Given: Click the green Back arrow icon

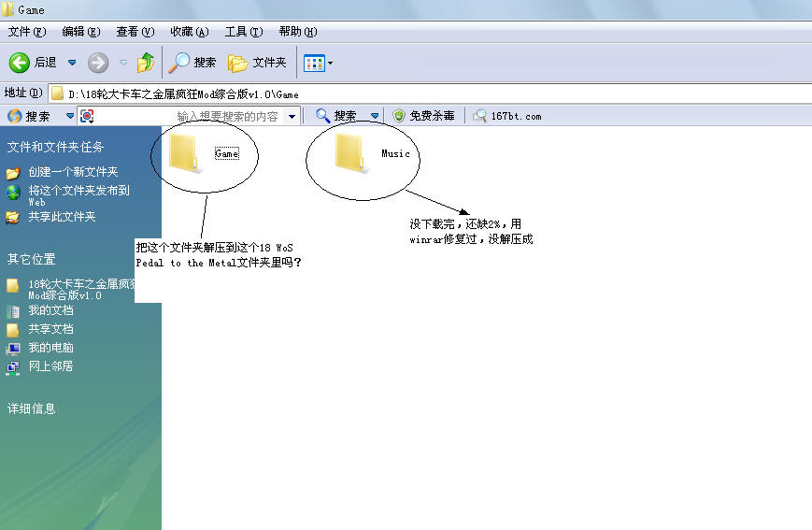Looking at the screenshot, I should [x=20, y=63].
